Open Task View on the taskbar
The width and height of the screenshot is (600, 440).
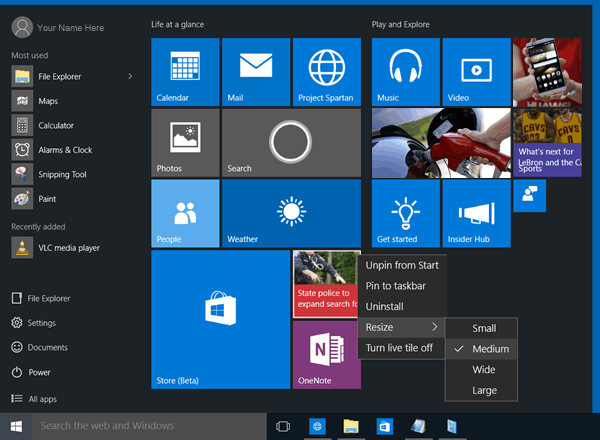pyautogui.click(x=283, y=426)
